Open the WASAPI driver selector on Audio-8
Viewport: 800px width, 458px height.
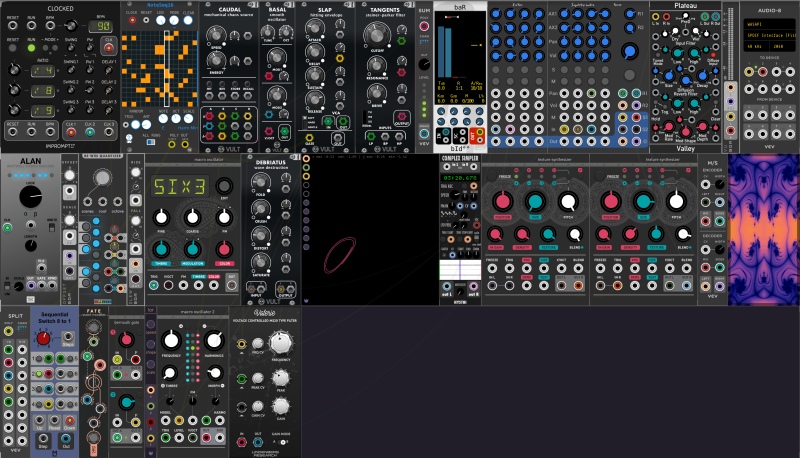point(770,24)
